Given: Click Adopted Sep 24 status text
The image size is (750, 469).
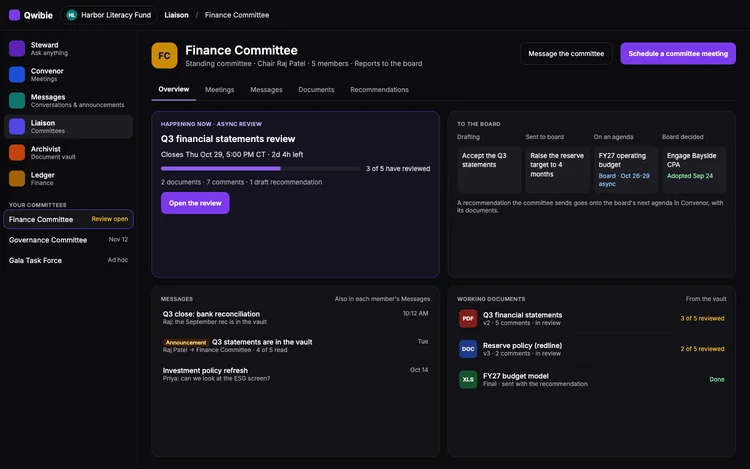Looking at the screenshot, I should tap(690, 176).
